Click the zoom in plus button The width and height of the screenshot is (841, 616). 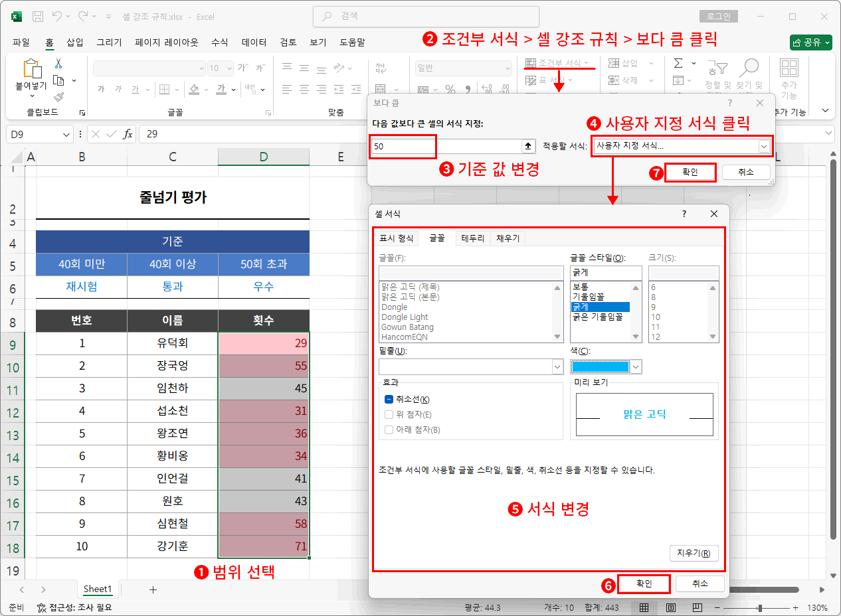(x=795, y=607)
